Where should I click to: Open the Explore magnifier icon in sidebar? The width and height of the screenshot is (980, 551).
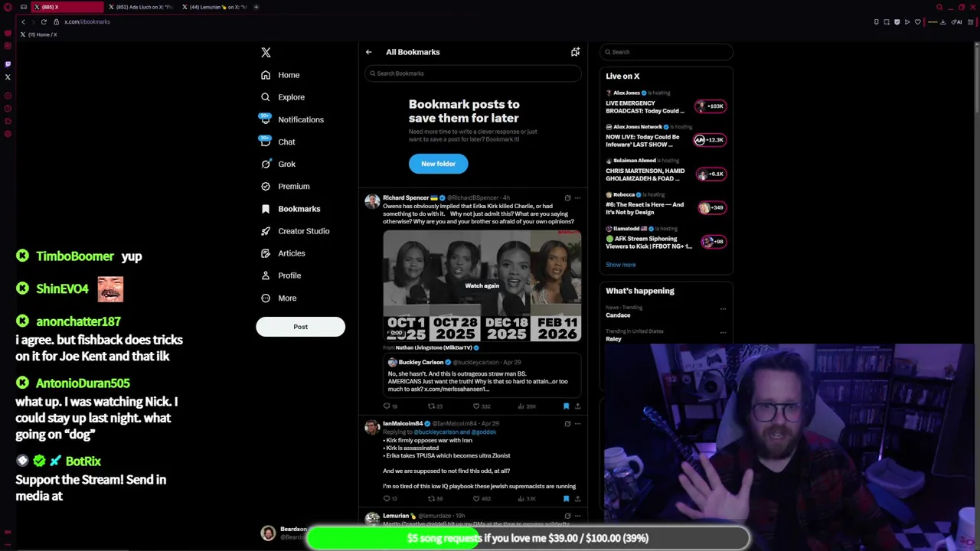click(266, 97)
